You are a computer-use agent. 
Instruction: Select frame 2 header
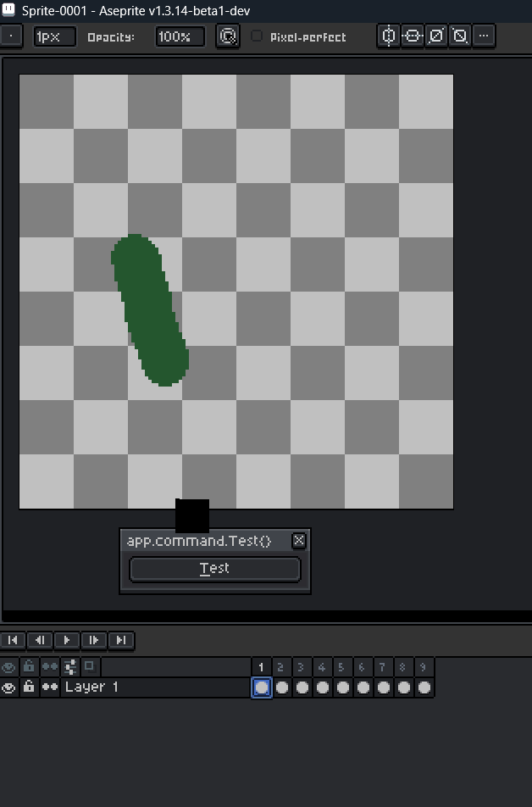coord(281,667)
